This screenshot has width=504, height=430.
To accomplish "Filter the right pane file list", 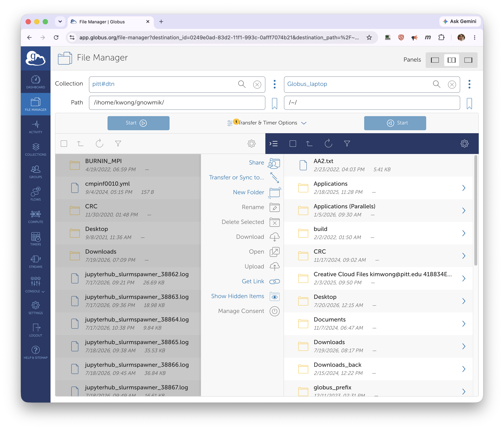I will point(347,144).
